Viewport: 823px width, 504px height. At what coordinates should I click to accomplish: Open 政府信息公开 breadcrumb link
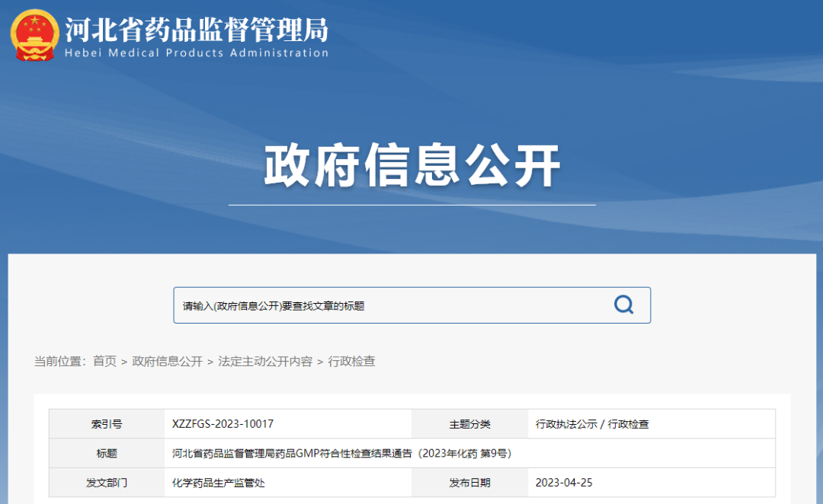pos(168,362)
